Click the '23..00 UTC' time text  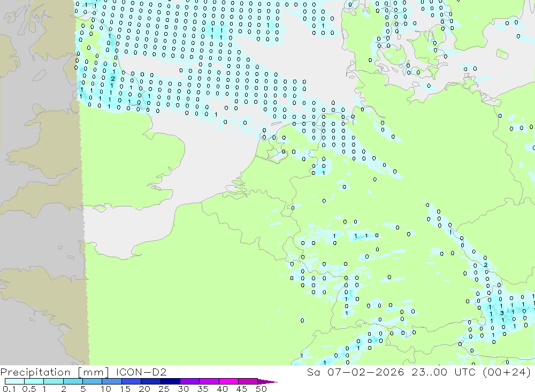click(444, 372)
